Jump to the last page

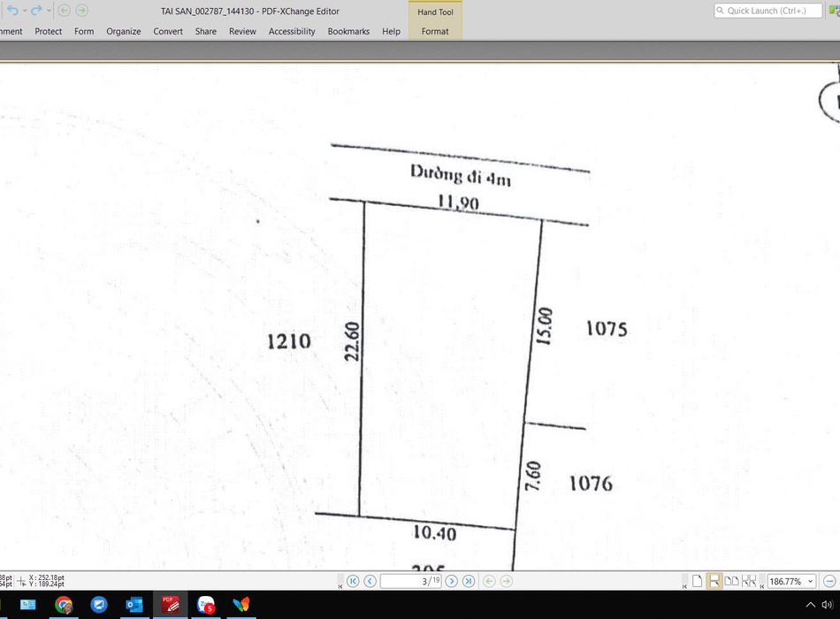(x=469, y=581)
